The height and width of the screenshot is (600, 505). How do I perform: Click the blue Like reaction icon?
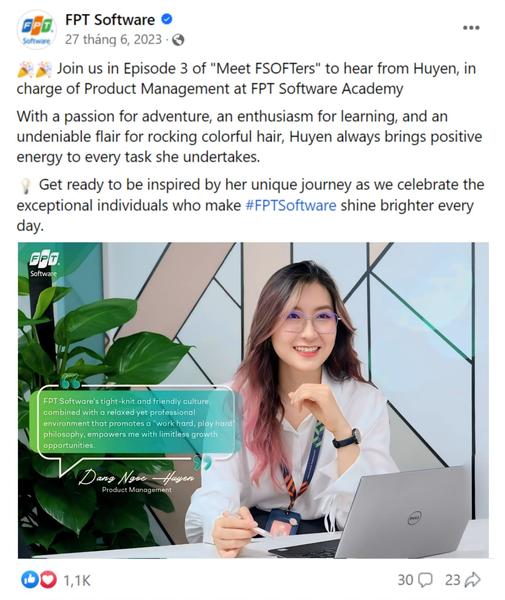[30, 580]
